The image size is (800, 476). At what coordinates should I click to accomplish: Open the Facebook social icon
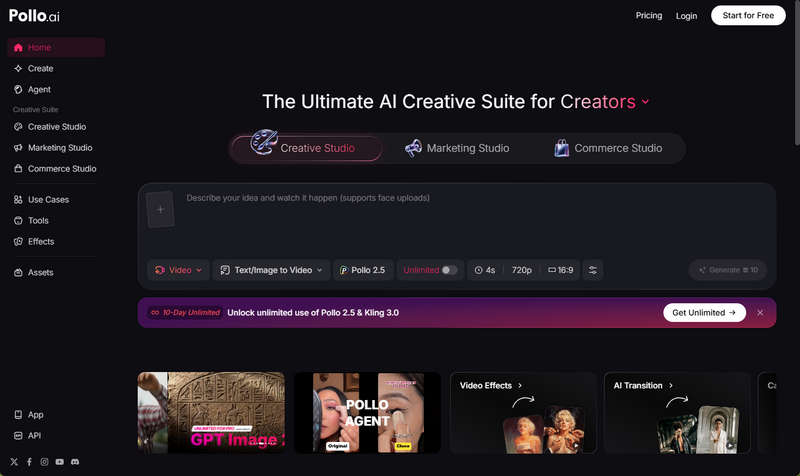tap(29, 462)
